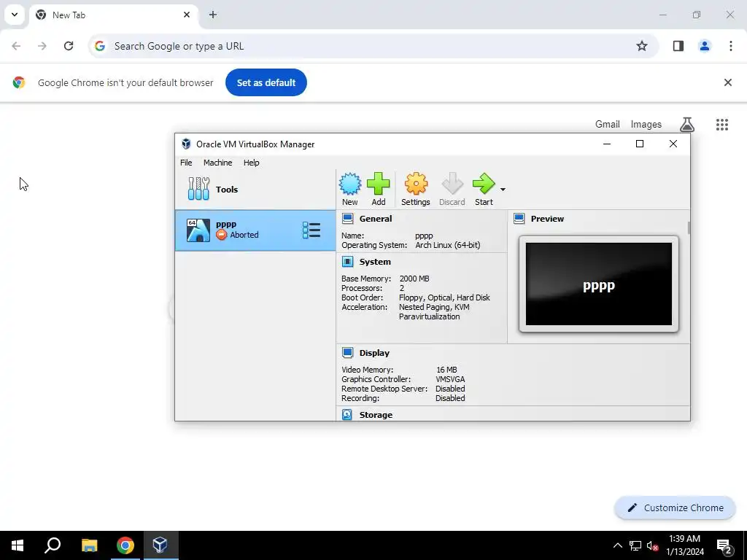The width and height of the screenshot is (747, 560).
Task: Click Chrome's Set as default button
Action: pyautogui.click(x=266, y=82)
